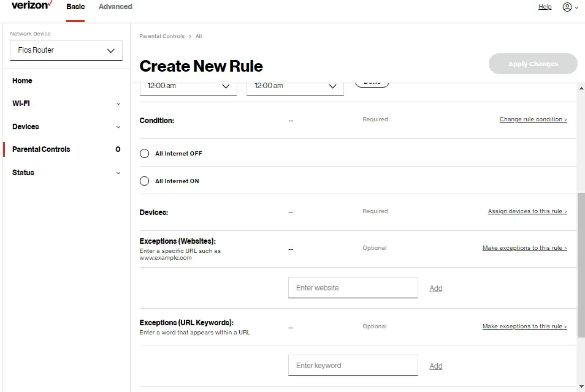Click Assign devices to this rule
Screen dimensions: 585x392
(x=527, y=211)
